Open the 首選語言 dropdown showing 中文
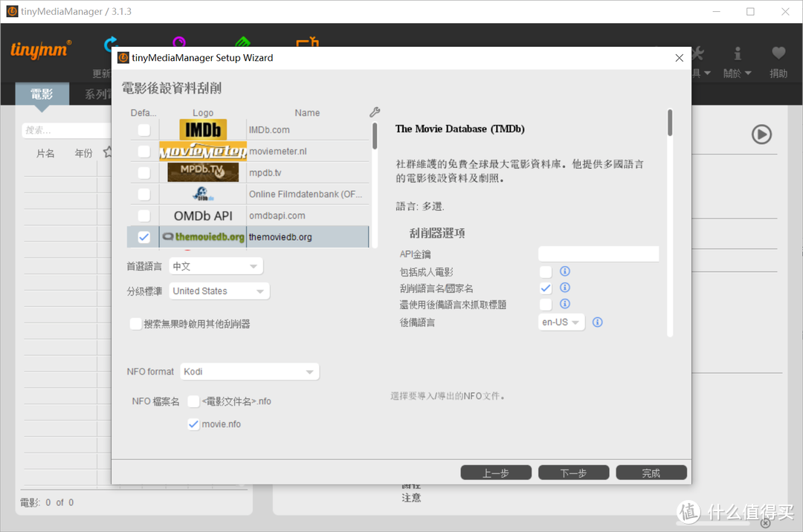Image resolution: width=803 pixels, height=532 pixels. [216, 266]
